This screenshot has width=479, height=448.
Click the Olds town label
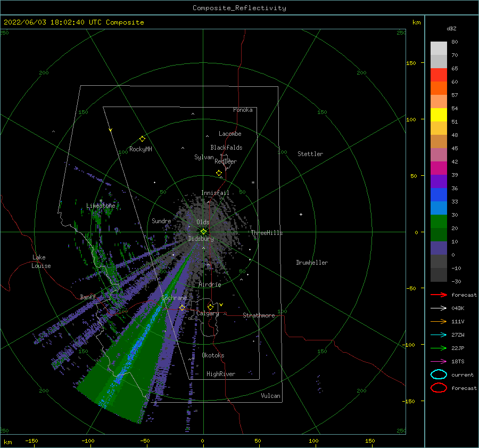203,222
